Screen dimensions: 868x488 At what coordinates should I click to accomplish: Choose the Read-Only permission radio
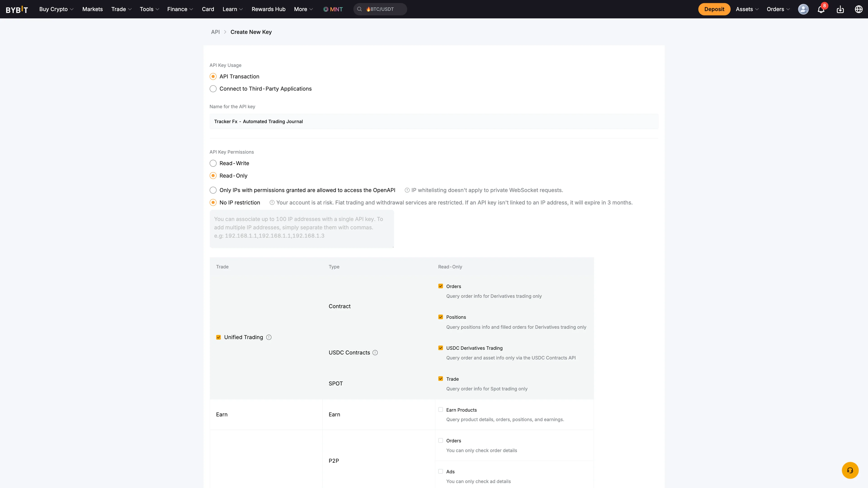213,176
